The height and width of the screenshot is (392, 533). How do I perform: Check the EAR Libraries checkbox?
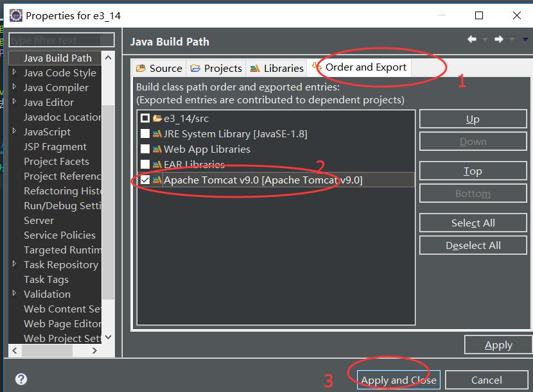pos(145,164)
